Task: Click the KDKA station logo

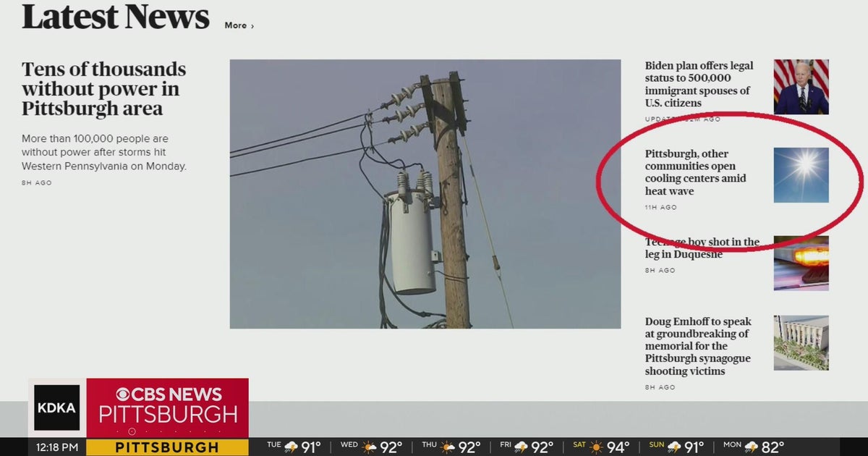Action: pos(56,408)
